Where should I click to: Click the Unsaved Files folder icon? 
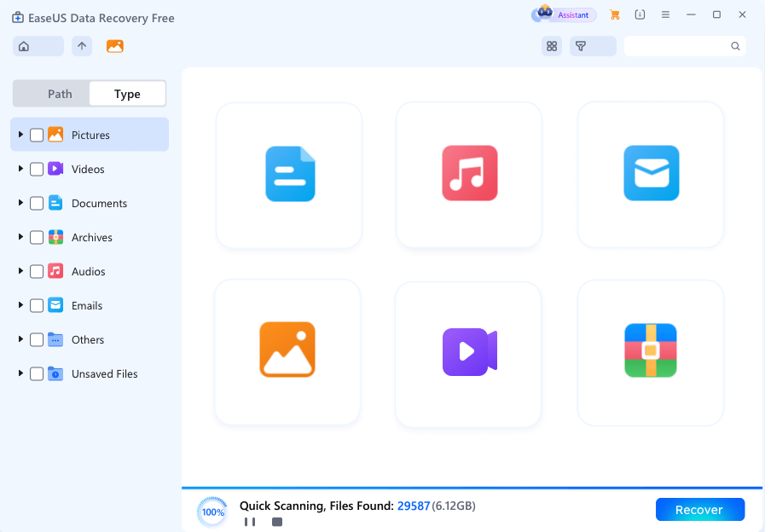55,373
